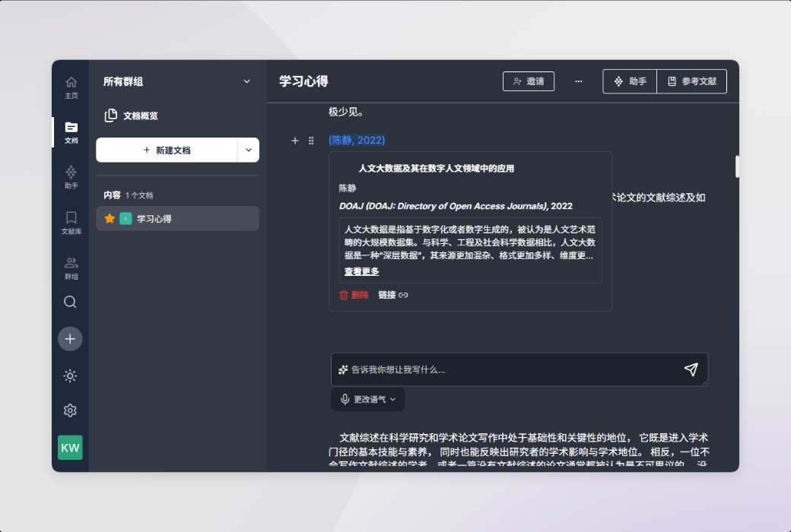Viewport: 791px width, 532px height.
Task: Click the six-dot block drag handle
Action: pyautogui.click(x=311, y=141)
